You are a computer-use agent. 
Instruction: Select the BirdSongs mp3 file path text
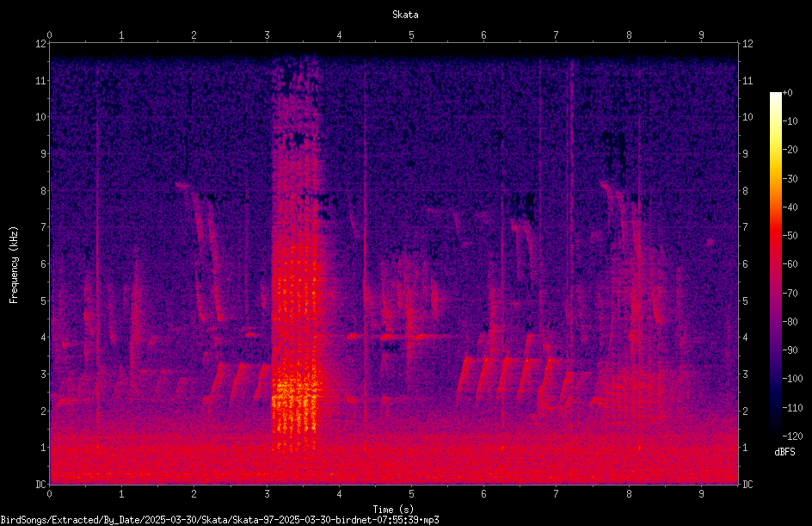pos(219,520)
